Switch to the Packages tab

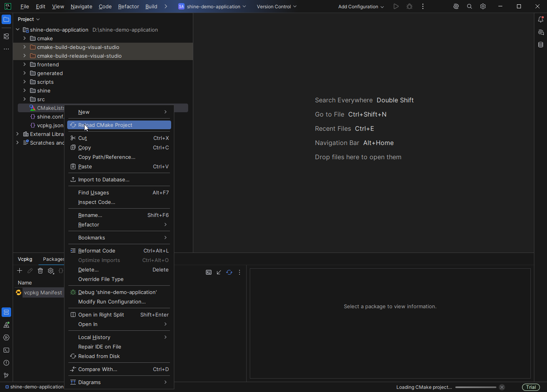(x=54, y=259)
